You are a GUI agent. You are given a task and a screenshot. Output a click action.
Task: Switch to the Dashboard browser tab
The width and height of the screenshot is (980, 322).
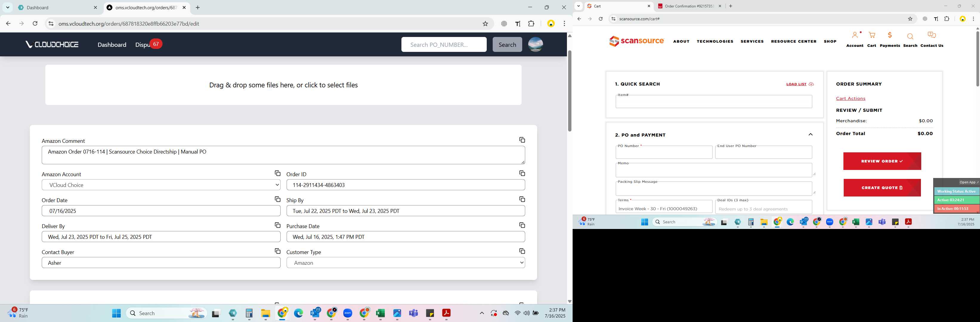pos(57,8)
